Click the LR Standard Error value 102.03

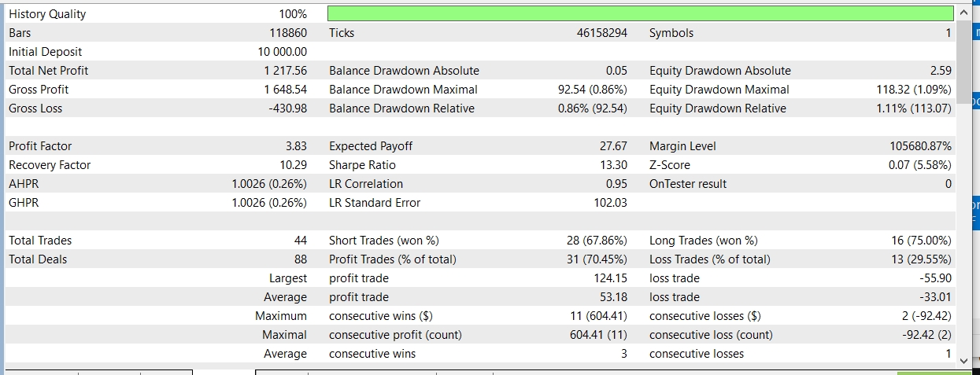(x=611, y=203)
